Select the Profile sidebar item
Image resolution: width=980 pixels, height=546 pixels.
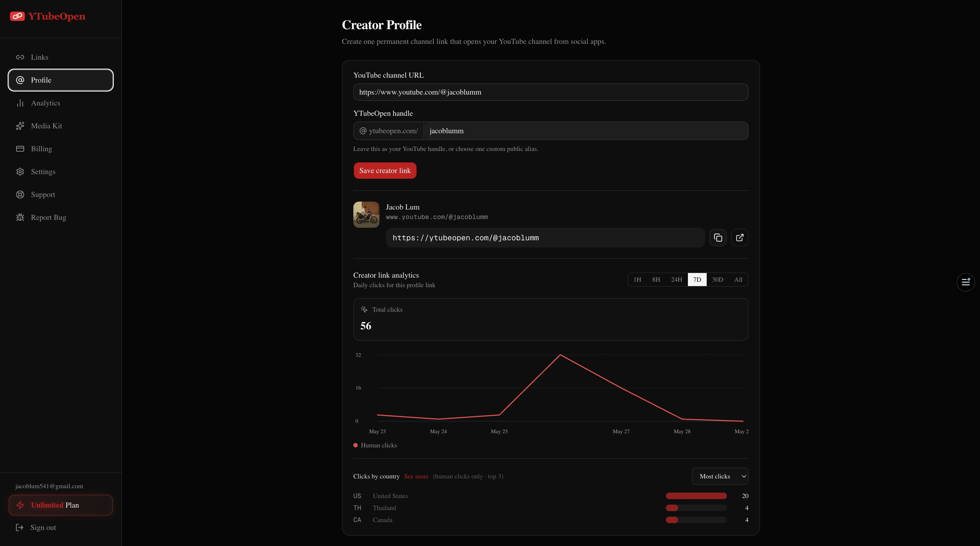pyautogui.click(x=61, y=80)
